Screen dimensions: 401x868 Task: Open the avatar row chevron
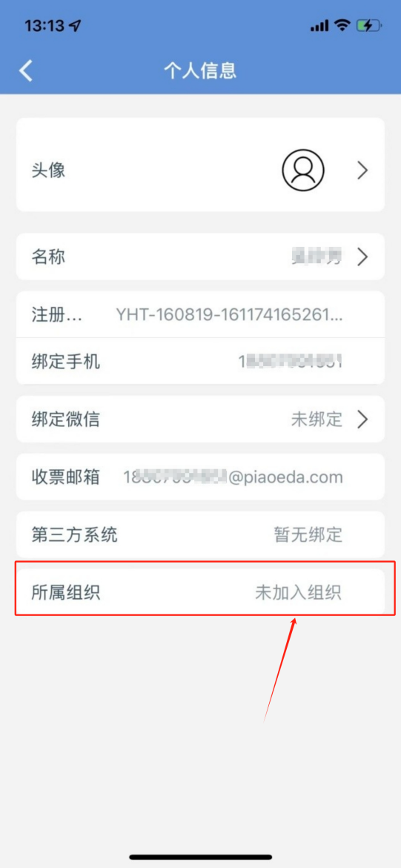coord(362,170)
